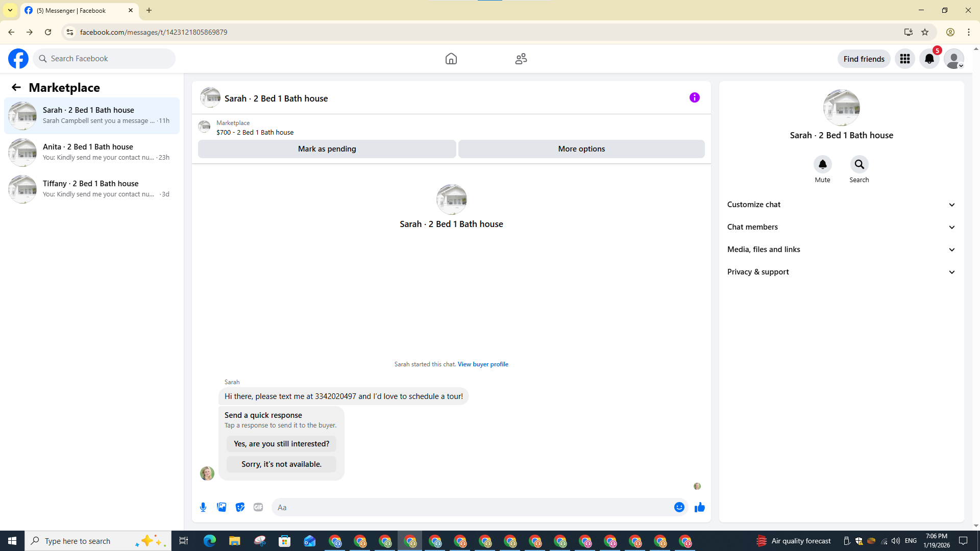The width and height of the screenshot is (980, 551).
Task: Mute this conversation's notifications
Action: 822,165
